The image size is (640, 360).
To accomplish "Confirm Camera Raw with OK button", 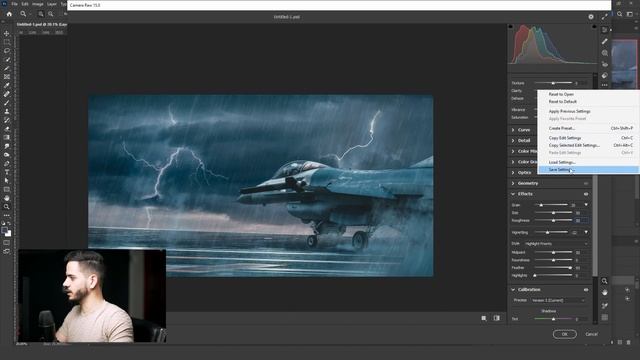I will 564,334.
